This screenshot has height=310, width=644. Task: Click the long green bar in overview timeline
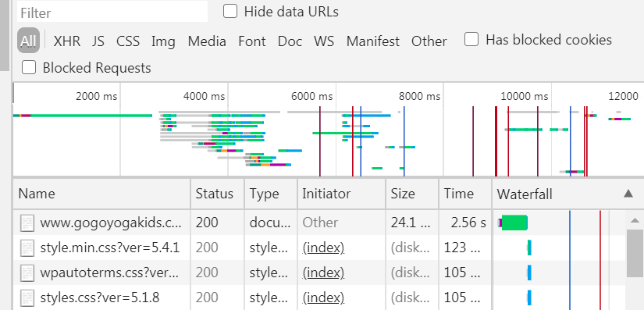coord(91,116)
